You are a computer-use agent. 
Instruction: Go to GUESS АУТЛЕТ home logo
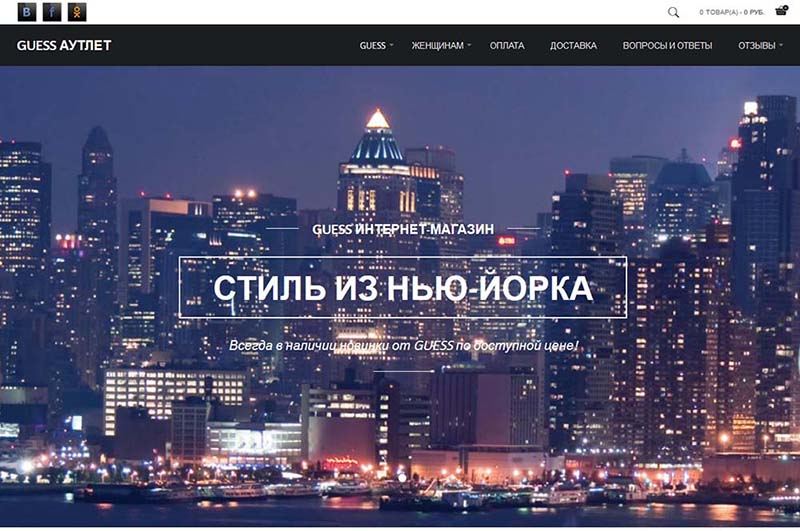(x=64, y=45)
